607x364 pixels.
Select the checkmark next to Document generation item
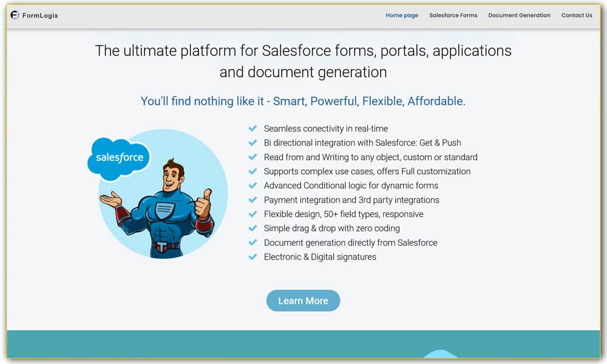click(x=253, y=243)
